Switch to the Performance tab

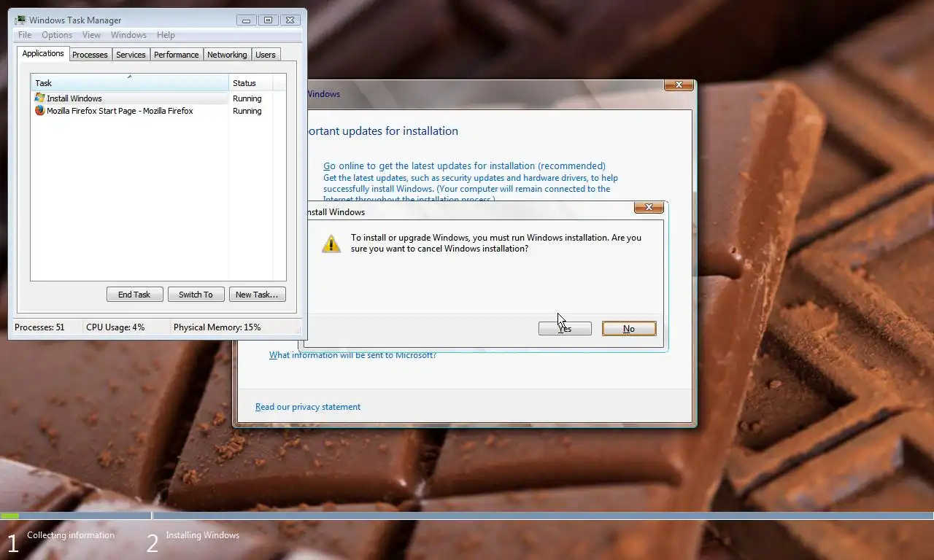tap(176, 55)
